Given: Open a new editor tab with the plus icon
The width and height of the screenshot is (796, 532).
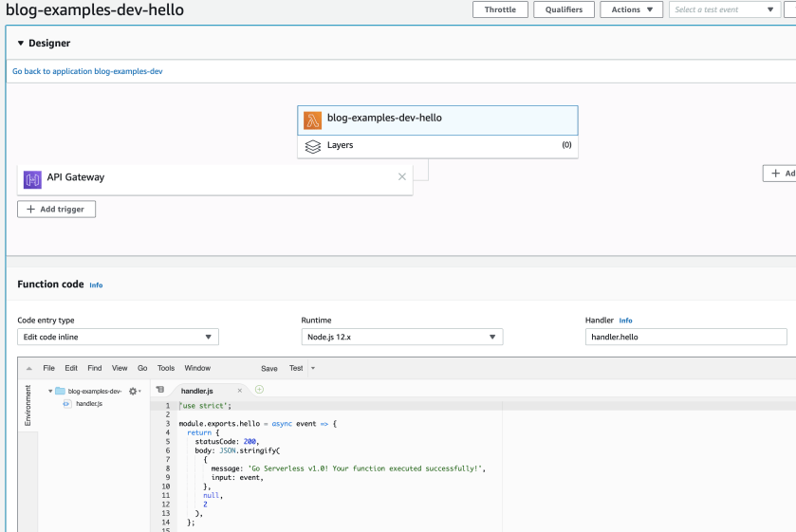Looking at the screenshot, I should (x=259, y=390).
